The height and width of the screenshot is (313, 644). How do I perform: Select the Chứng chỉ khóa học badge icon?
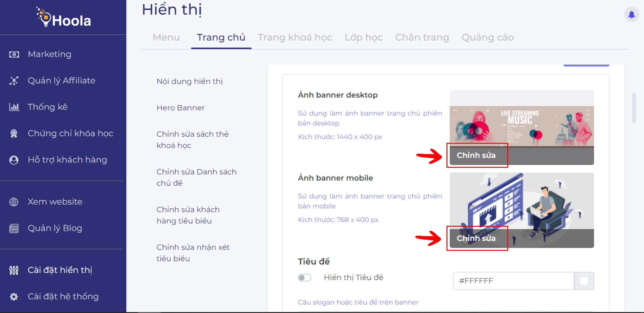tap(14, 133)
